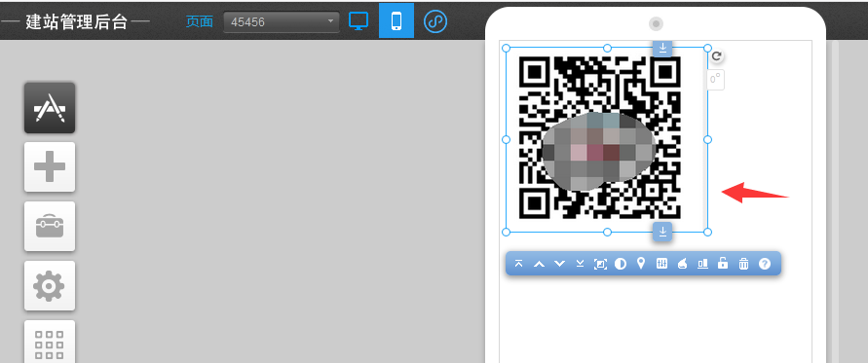Send element to bottom layer
The image size is (868, 363).
[581, 264]
